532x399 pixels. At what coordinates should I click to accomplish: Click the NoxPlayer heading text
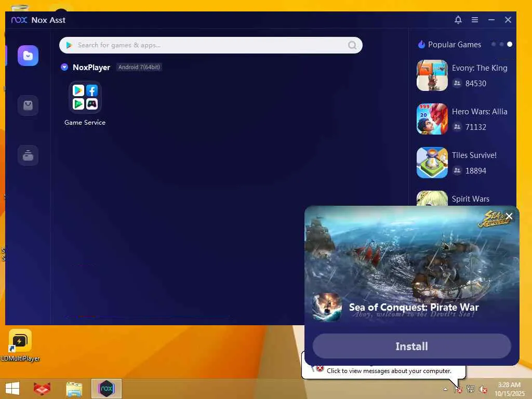[91, 67]
